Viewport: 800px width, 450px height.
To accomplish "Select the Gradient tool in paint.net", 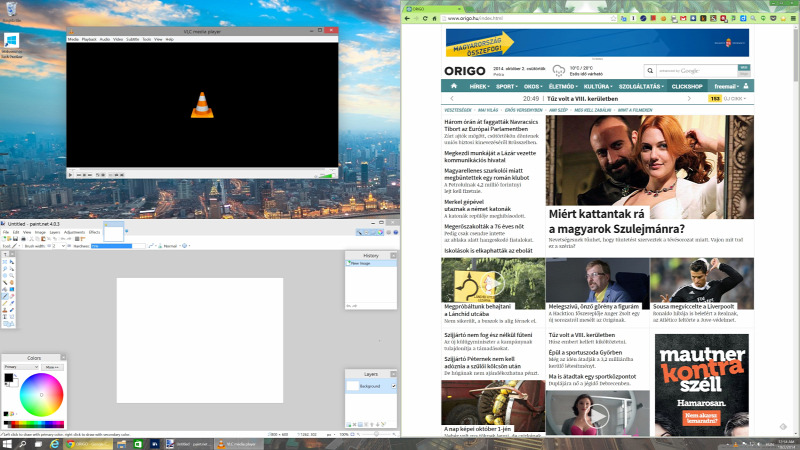I will pyautogui.click(x=12, y=289).
